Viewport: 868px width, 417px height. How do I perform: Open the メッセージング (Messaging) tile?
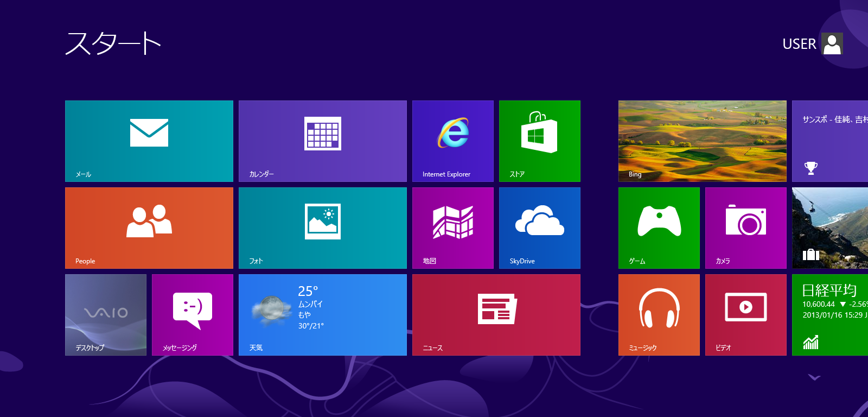pyautogui.click(x=193, y=315)
